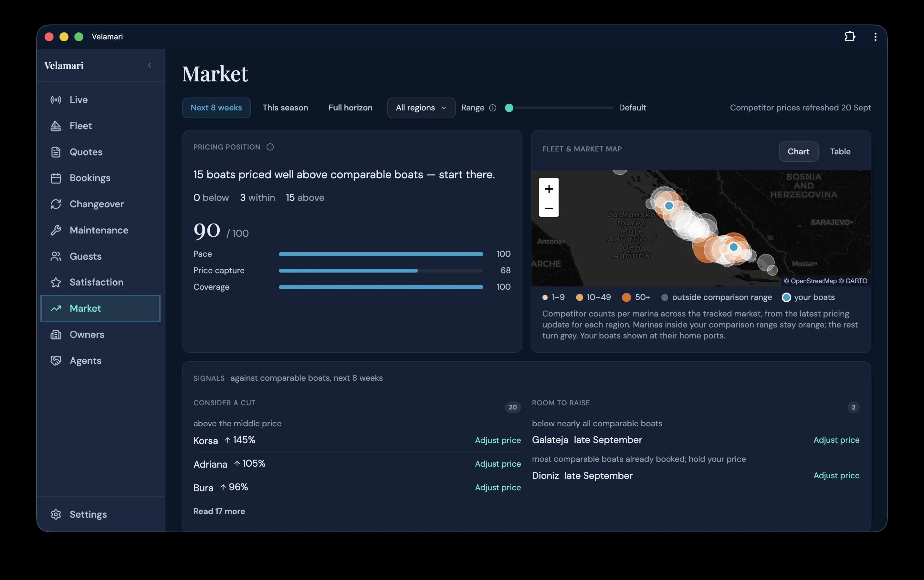Click the Quotes document icon
Image resolution: width=924 pixels, height=580 pixels.
coord(56,152)
